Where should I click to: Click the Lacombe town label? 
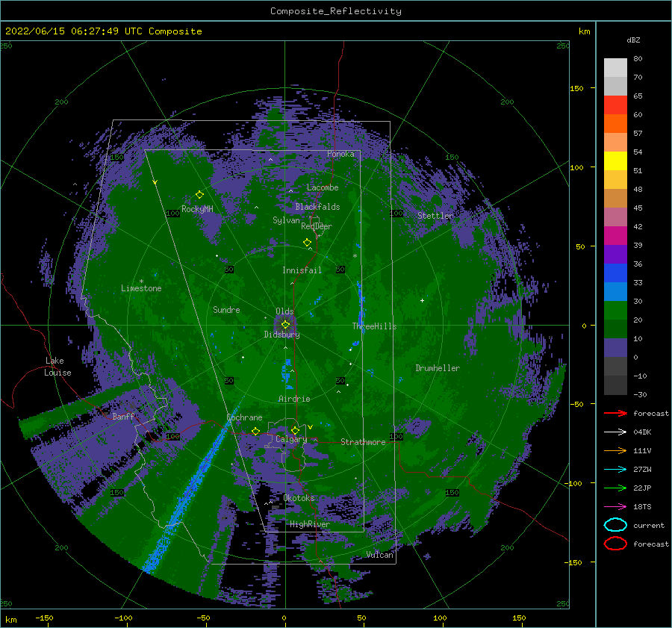[323, 187]
